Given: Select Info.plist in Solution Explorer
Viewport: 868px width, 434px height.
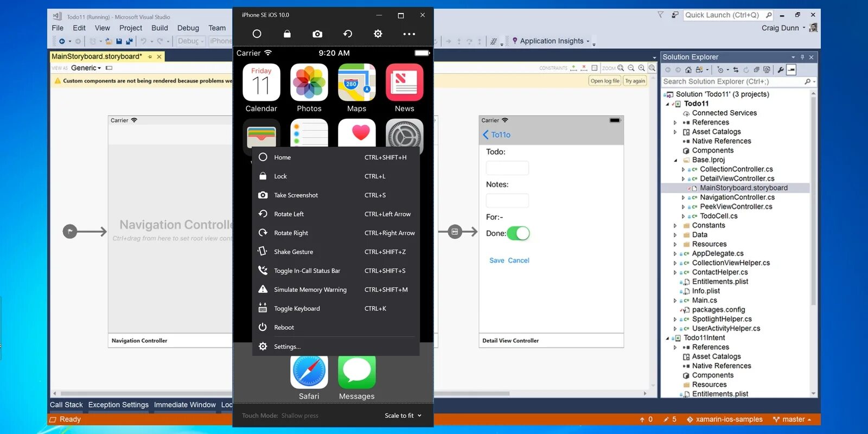Looking at the screenshot, I should click(x=706, y=291).
